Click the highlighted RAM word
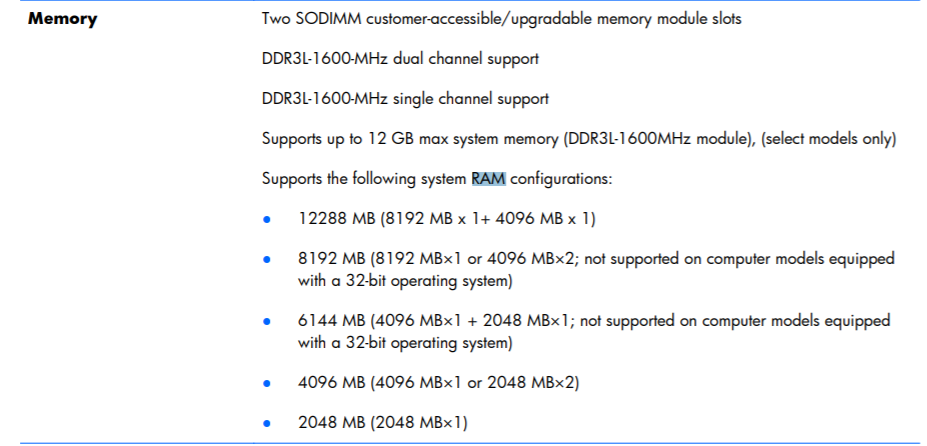The width and height of the screenshot is (927, 446). (x=489, y=179)
